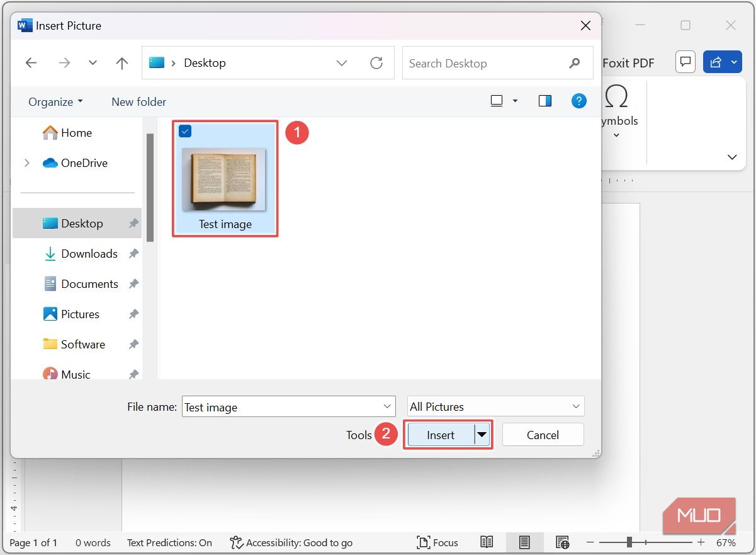This screenshot has width=756, height=555.
Task: Open the Tools menu
Action: 359,435
